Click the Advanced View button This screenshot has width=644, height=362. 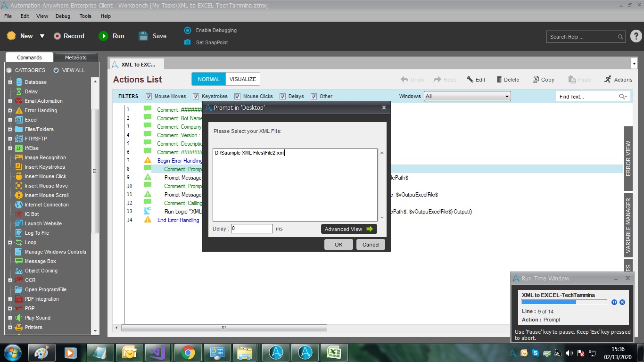point(349,229)
